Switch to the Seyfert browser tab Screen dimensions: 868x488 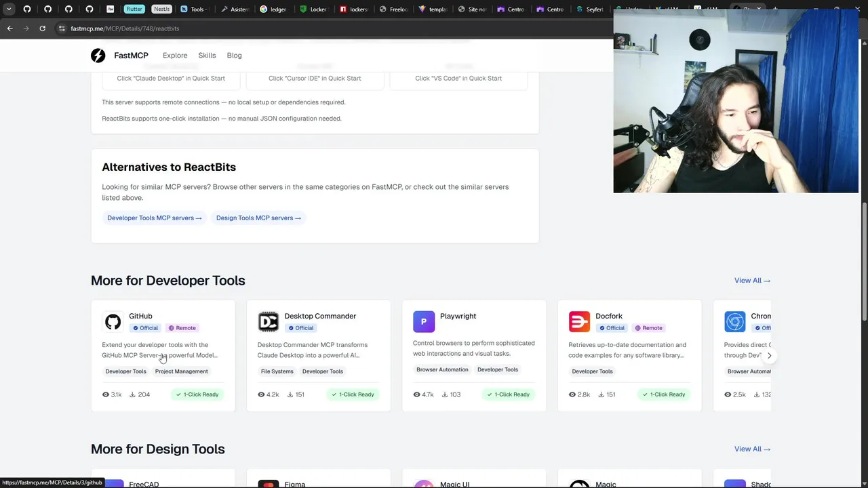click(x=590, y=9)
